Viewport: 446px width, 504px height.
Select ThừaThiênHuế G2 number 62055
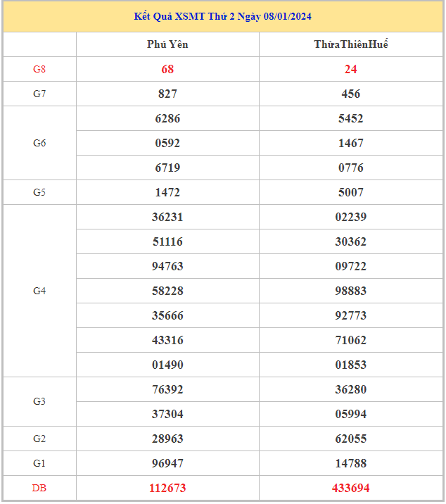350,439
